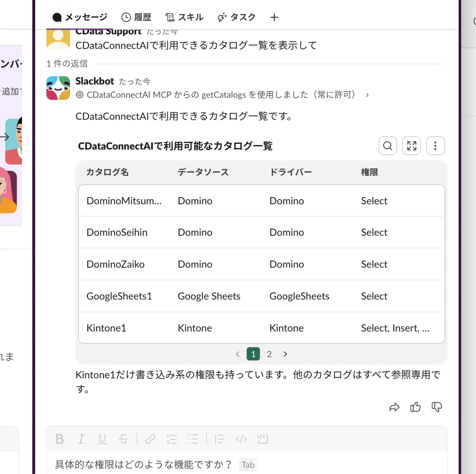Click the Kintone data source cell

(195, 328)
